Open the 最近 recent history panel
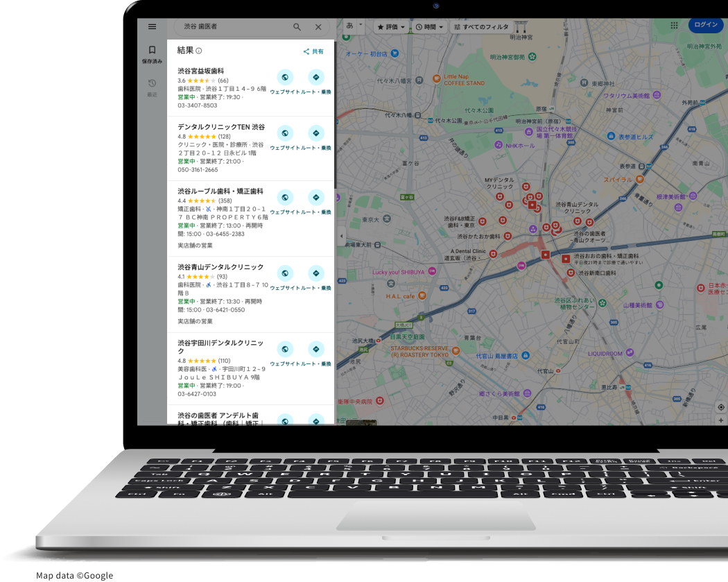The image size is (728, 582). click(152, 87)
